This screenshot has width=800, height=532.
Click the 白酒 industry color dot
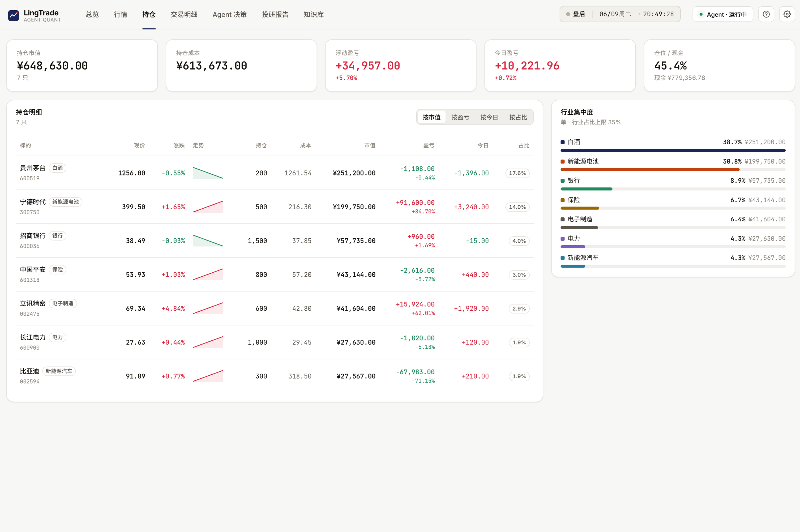coord(563,142)
